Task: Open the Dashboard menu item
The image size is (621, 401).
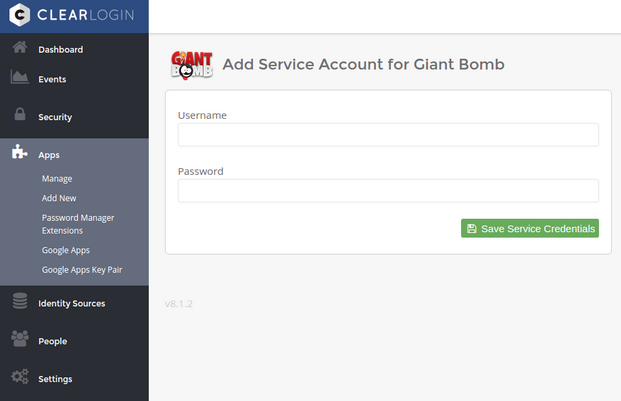Action: 61,49
